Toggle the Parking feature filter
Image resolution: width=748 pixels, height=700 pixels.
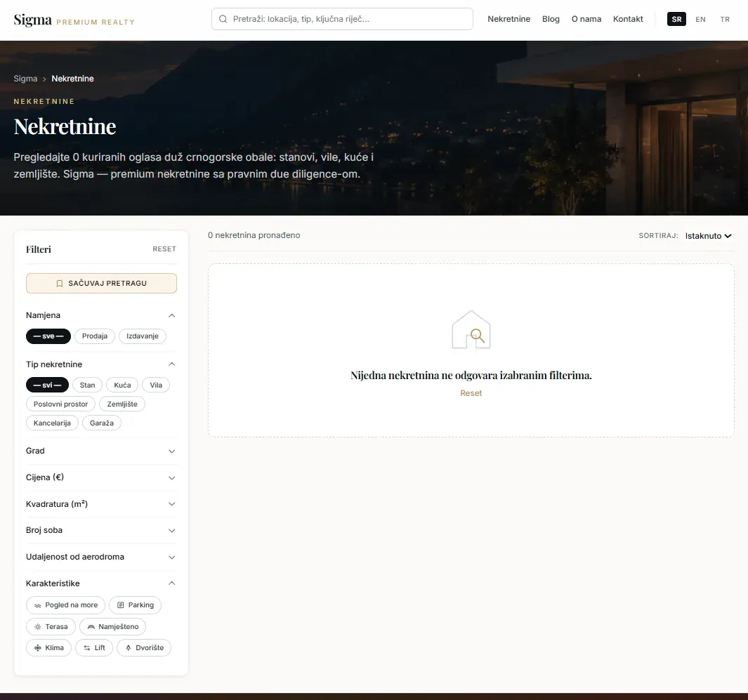point(135,605)
